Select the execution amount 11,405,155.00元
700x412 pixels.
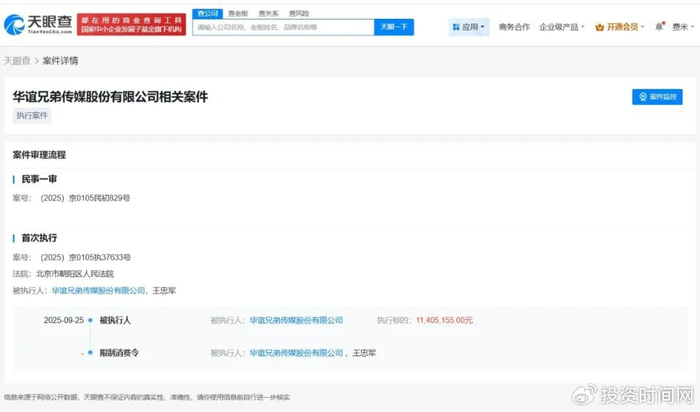[444, 320]
